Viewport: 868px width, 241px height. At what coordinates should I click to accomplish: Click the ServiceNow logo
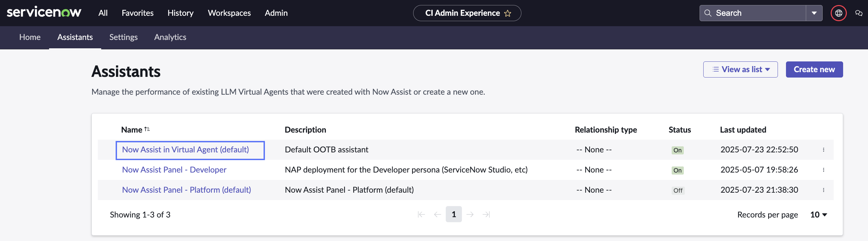click(x=44, y=13)
